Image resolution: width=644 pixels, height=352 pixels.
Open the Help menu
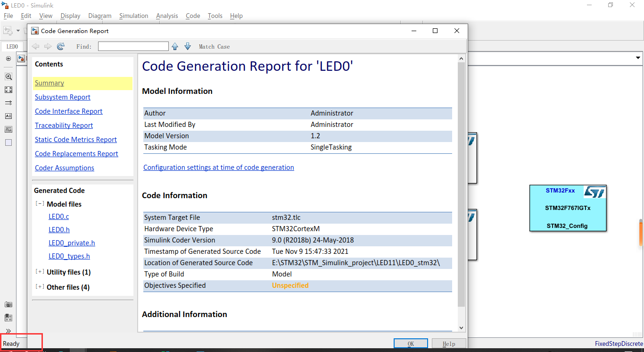[x=236, y=16]
